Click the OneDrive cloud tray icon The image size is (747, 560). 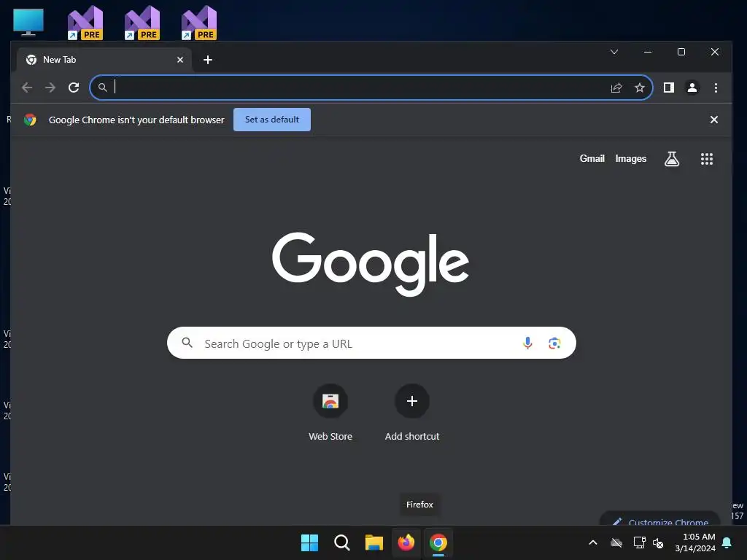616,542
